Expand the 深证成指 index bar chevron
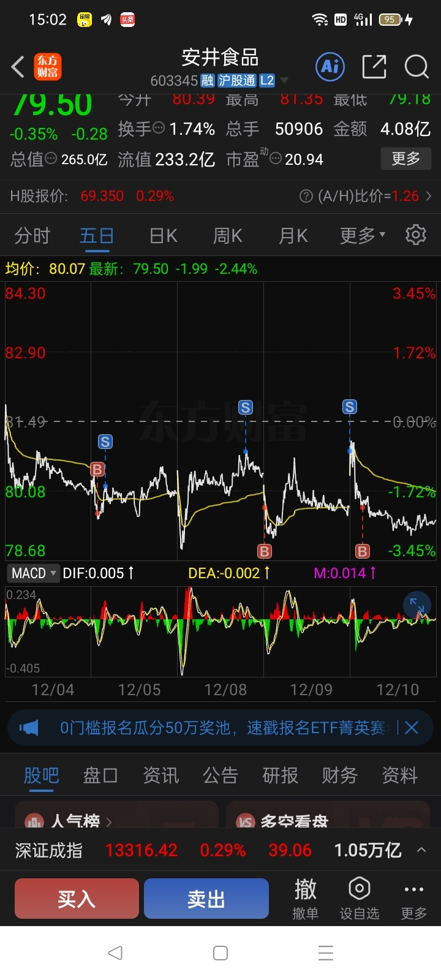This screenshot has width=441, height=980. click(x=421, y=850)
